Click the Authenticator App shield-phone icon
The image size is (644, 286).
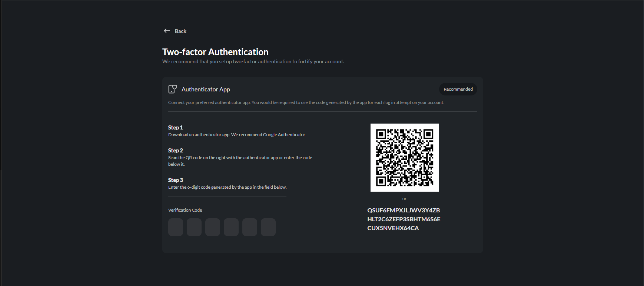click(173, 89)
